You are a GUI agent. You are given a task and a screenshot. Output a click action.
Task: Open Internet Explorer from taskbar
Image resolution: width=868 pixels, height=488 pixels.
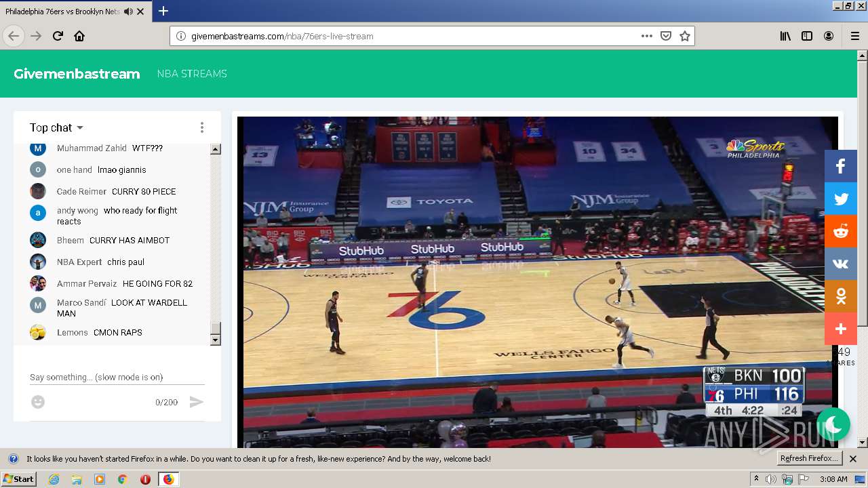(54, 479)
